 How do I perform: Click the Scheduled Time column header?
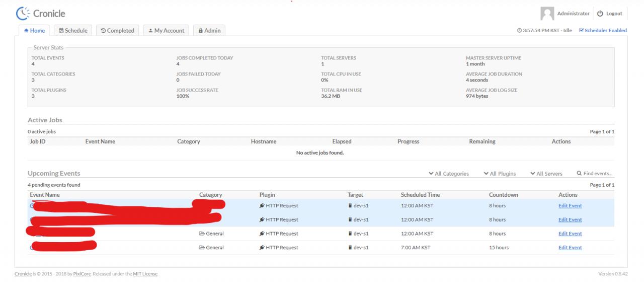(421, 195)
